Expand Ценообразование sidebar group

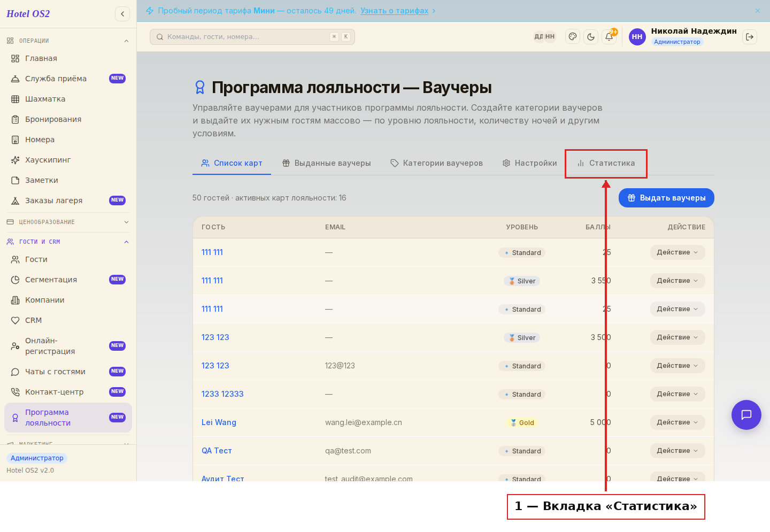click(x=68, y=222)
